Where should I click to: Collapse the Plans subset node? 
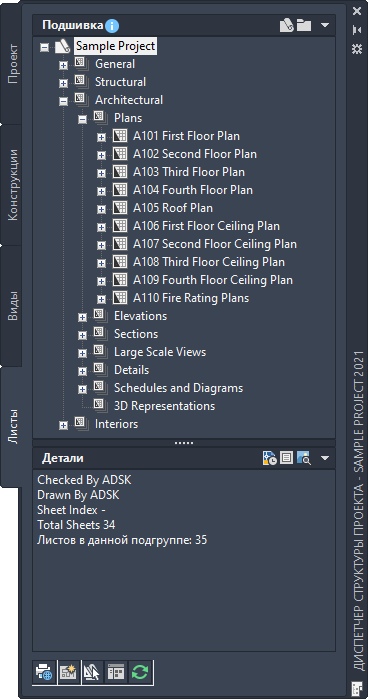coord(83,119)
